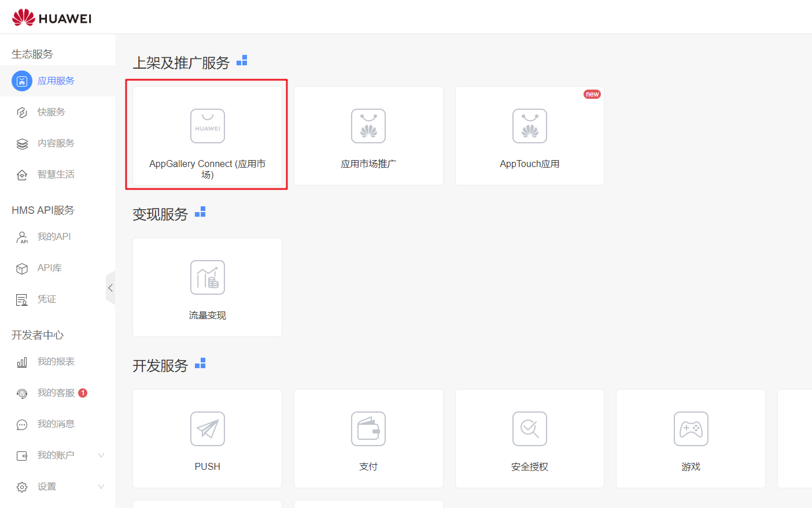Click the 支付 label
The width and height of the screenshot is (812, 508).
pos(368,467)
